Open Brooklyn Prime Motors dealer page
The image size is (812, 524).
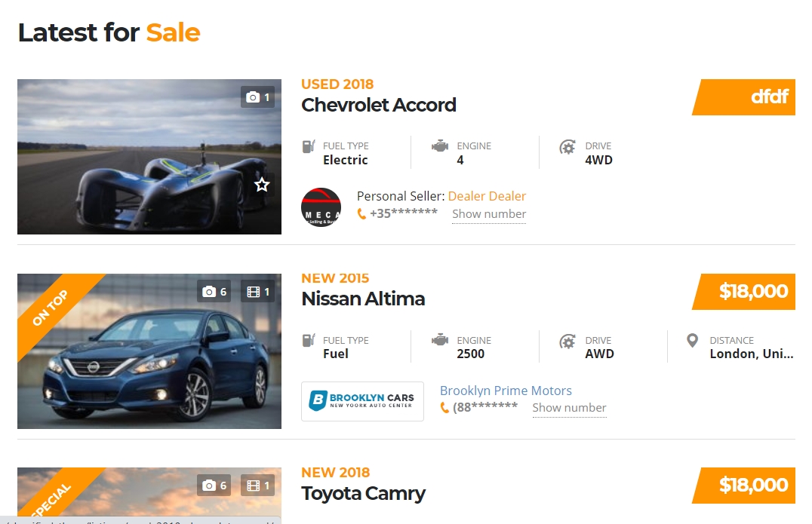pos(506,391)
